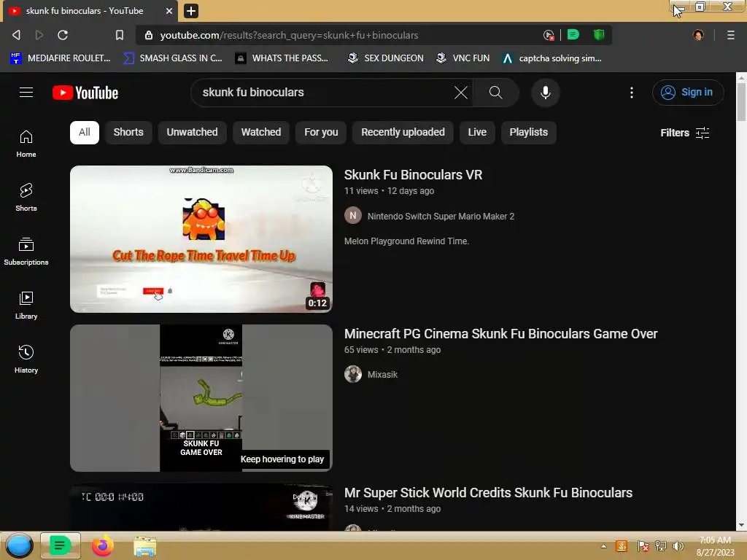The image size is (747, 560).
Task: Open Minecraft PG Cinema Skunk Fu title
Action: coord(500,334)
